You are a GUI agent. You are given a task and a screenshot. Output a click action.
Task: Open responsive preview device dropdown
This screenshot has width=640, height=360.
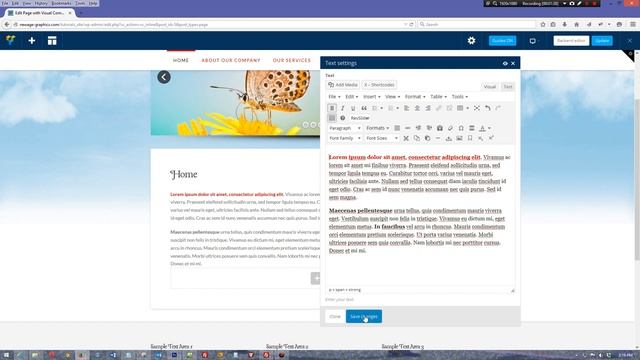click(534, 41)
